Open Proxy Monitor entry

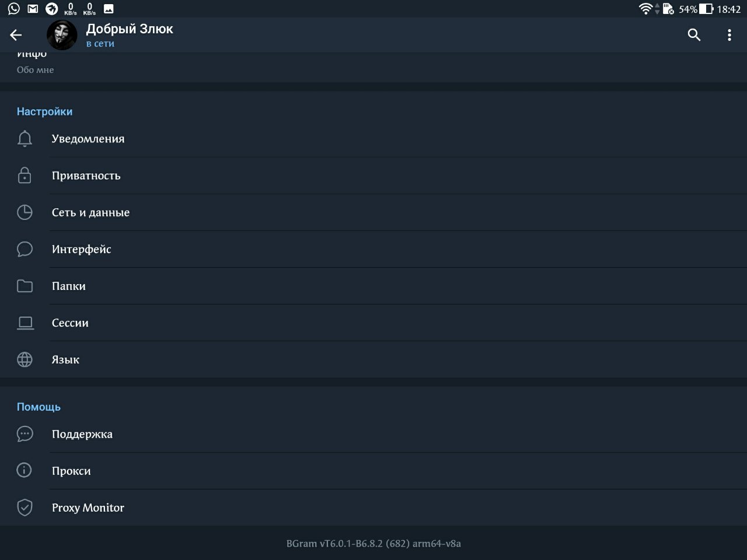[373, 508]
